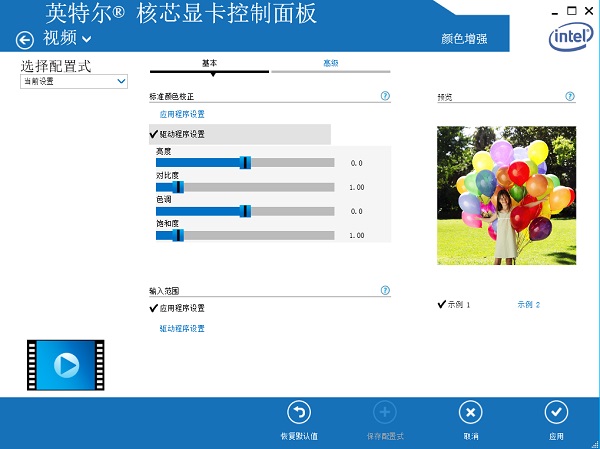Switch to the 基本 tab
This screenshot has width=600, height=449.
click(209, 63)
